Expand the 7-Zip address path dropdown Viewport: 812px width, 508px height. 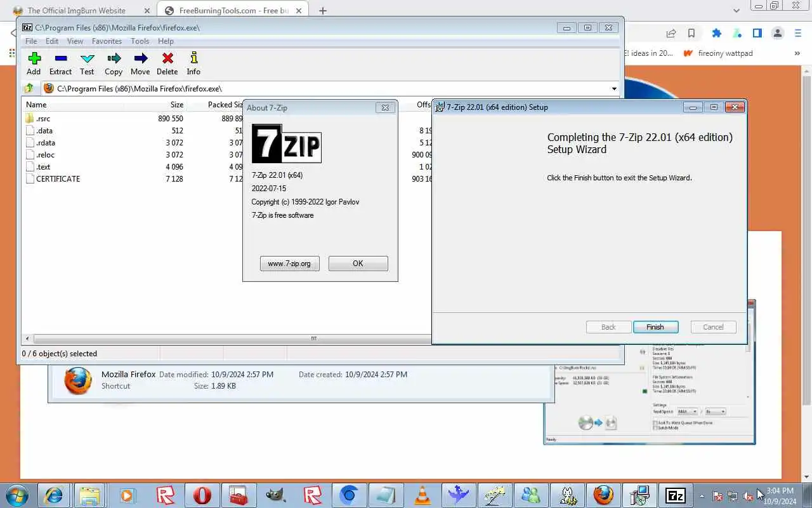[x=614, y=89]
